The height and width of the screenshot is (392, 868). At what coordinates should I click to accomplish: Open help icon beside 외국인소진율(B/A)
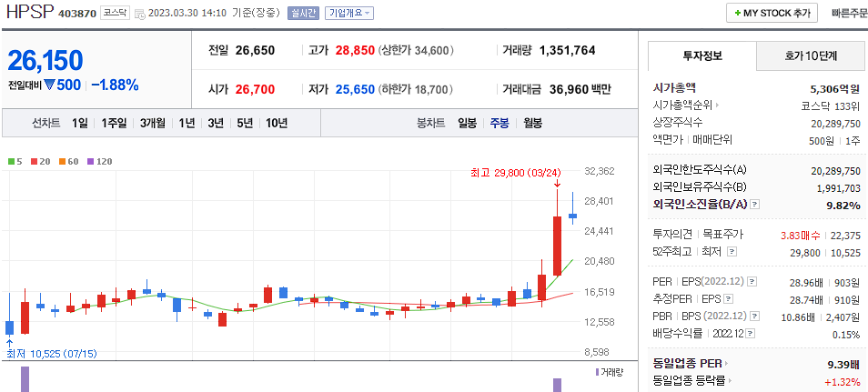click(x=754, y=205)
